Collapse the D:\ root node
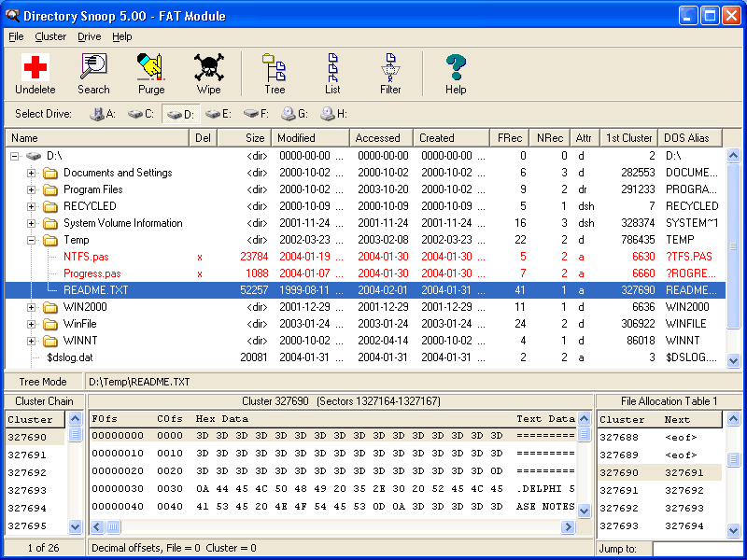747x560 pixels. (x=14, y=156)
